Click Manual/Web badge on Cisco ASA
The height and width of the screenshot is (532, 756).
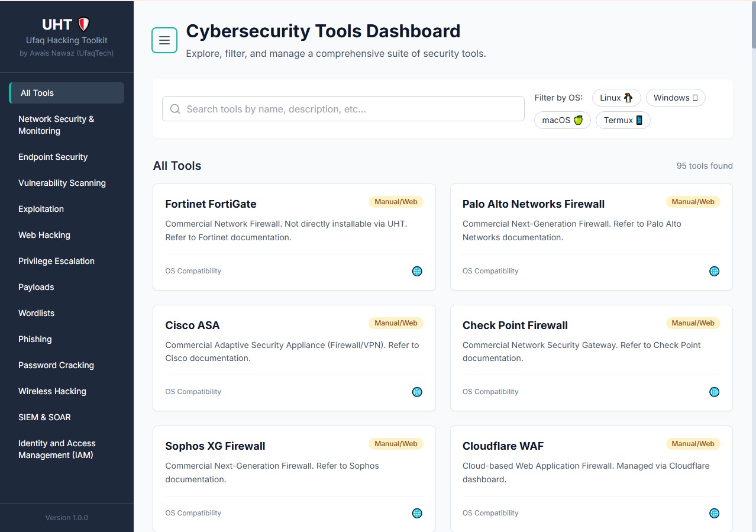396,323
